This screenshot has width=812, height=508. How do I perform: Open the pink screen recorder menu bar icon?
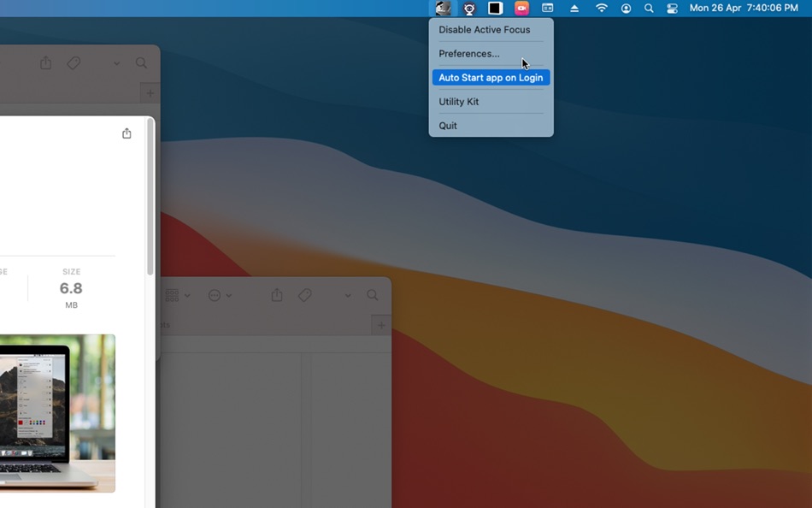[521, 9]
